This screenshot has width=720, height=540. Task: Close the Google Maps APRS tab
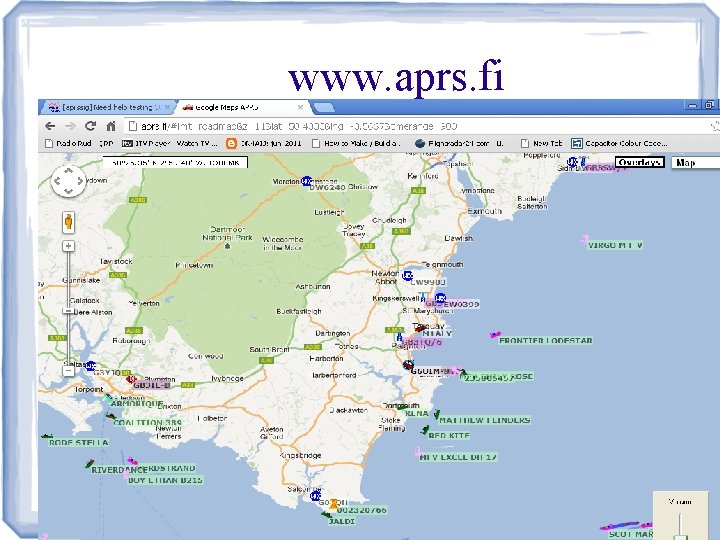(x=300, y=107)
